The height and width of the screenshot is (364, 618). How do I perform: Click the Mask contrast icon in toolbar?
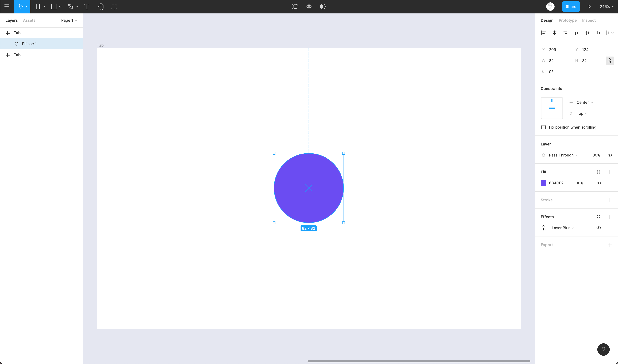click(x=323, y=7)
